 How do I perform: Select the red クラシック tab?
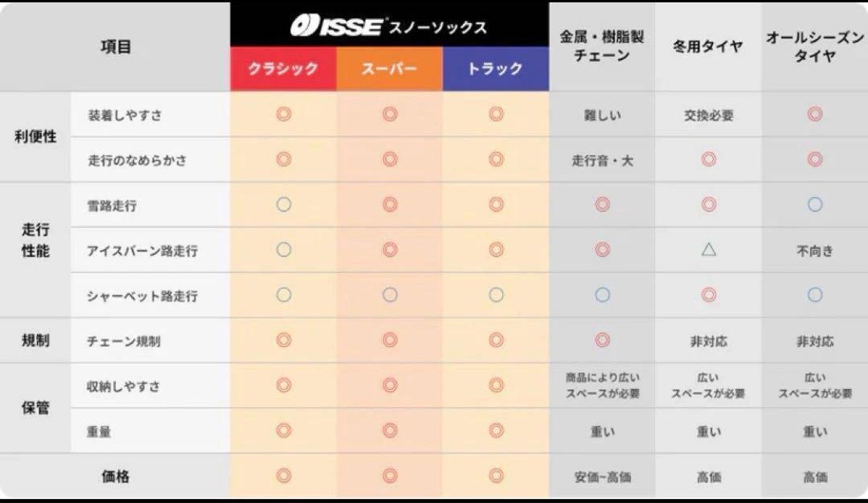click(x=283, y=69)
